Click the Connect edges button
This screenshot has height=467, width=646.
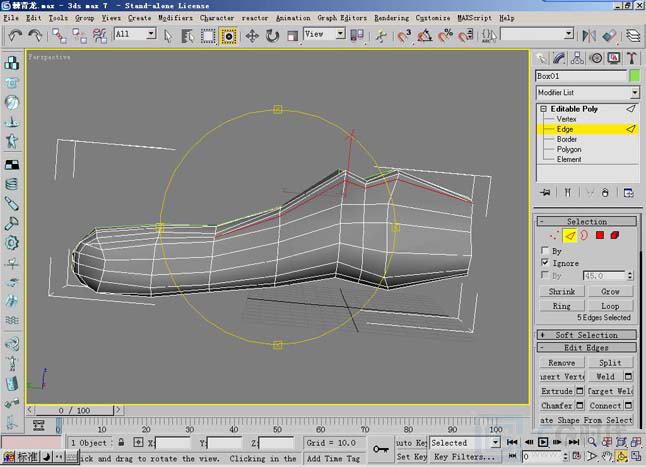605,406
